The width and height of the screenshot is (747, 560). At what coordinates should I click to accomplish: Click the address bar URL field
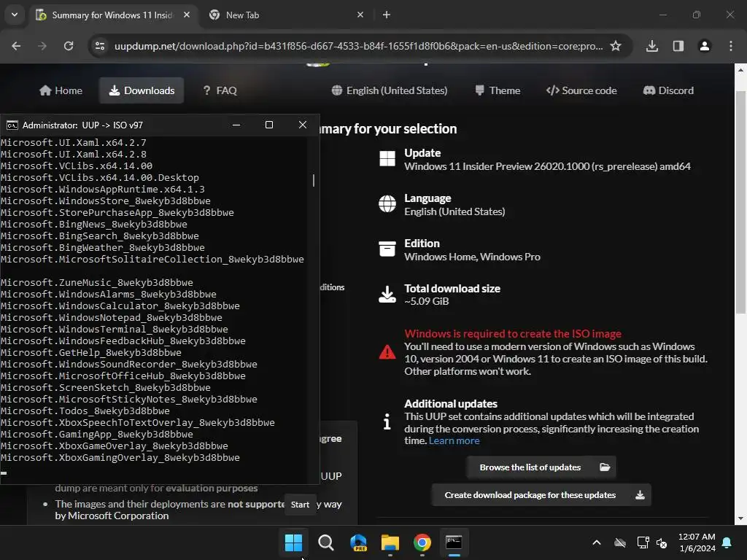pyautogui.click(x=358, y=46)
